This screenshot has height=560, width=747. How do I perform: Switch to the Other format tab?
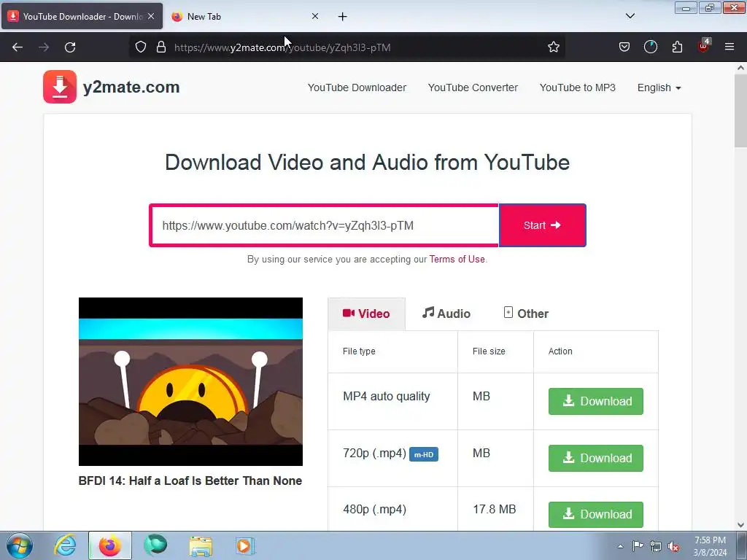click(526, 314)
